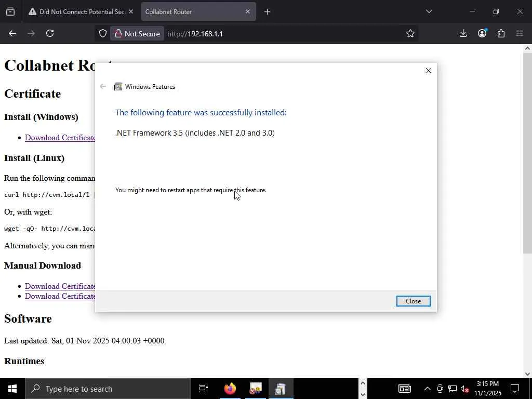Image resolution: width=532 pixels, height=399 pixels.
Task: Click the Meet Now tray icon
Action: (x=440, y=389)
